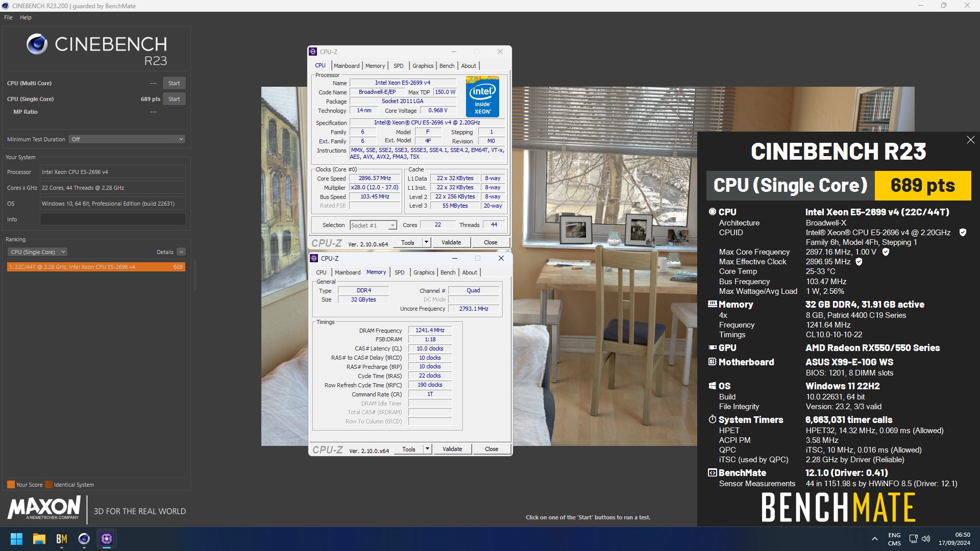Viewport: 980px width, 551px height.
Task: Select the 22C/44T ranking result row
Action: tap(96, 267)
